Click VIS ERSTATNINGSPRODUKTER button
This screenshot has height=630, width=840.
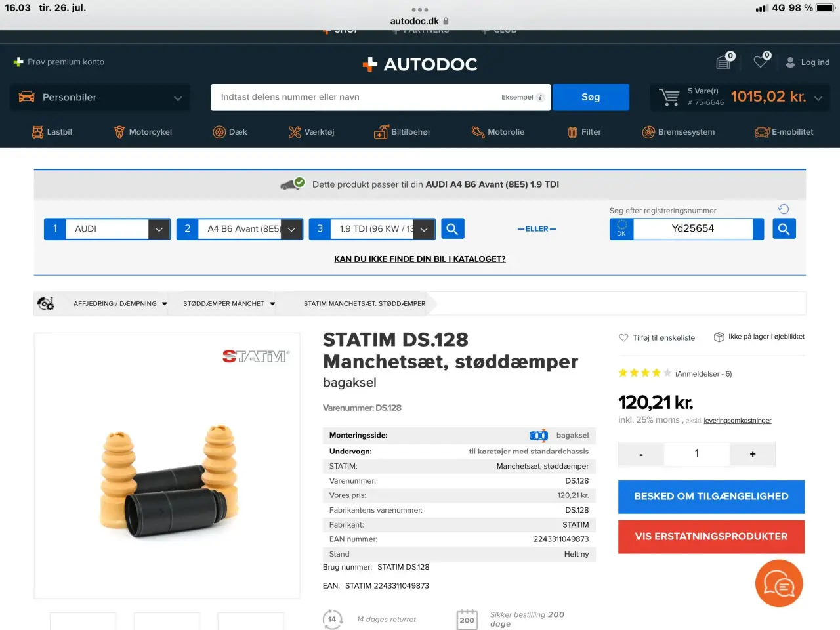tap(711, 537)
